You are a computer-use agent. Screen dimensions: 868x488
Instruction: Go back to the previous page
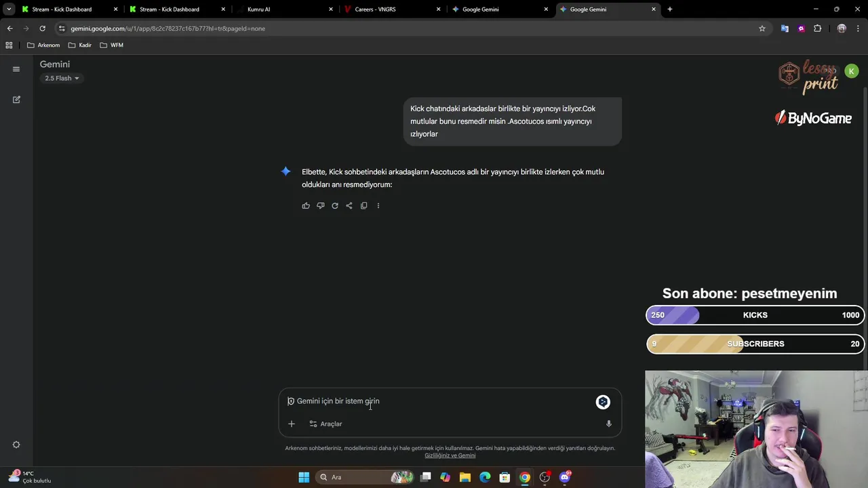(x=9, y=28)
